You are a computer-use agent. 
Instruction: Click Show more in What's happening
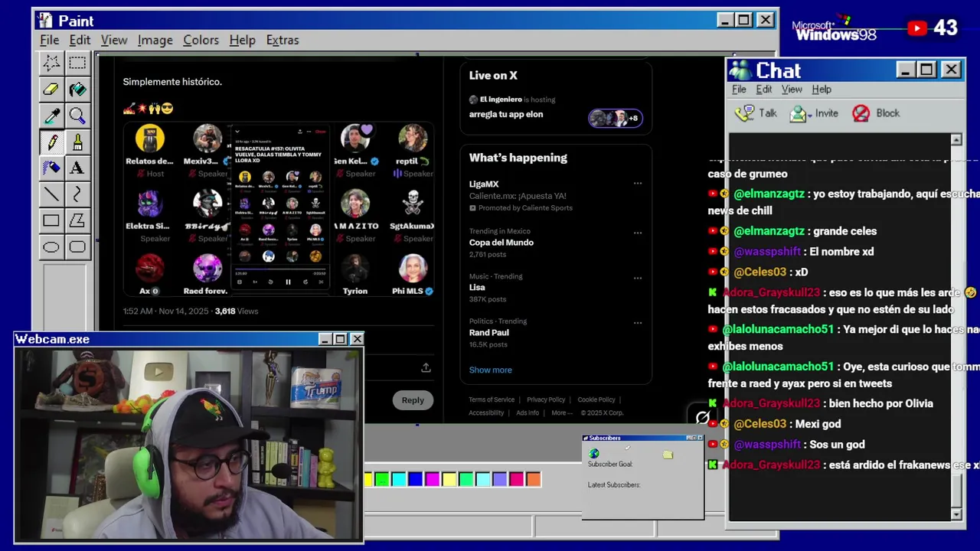point(490,370)
